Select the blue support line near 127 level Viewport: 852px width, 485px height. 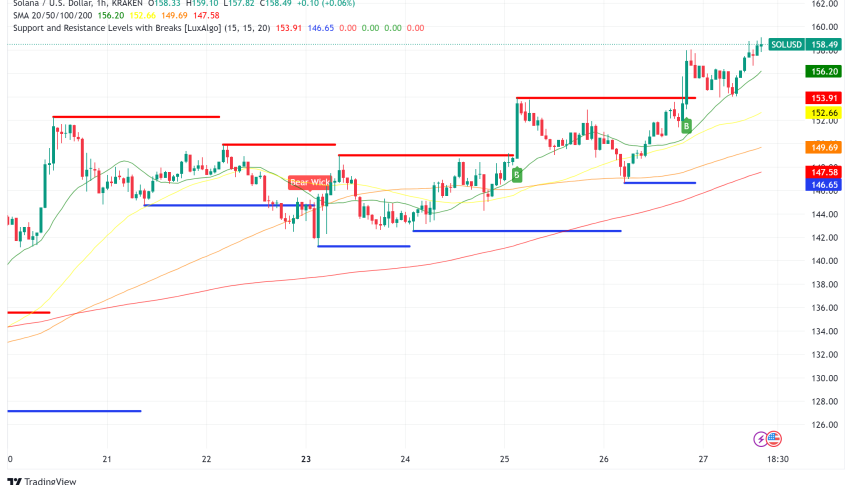point(74,411)
